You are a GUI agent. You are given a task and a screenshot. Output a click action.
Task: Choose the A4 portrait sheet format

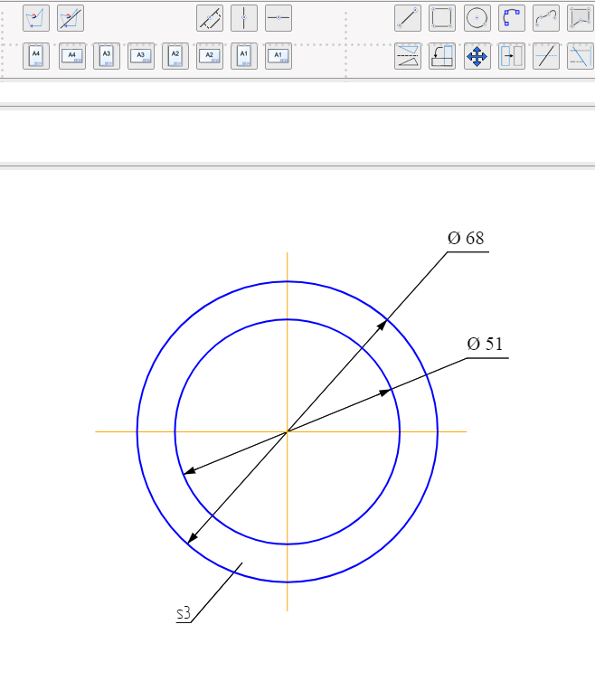point(36,56)
